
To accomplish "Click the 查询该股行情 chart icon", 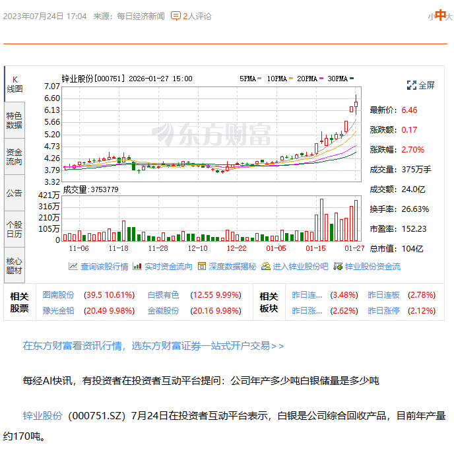I will [73, 266].
